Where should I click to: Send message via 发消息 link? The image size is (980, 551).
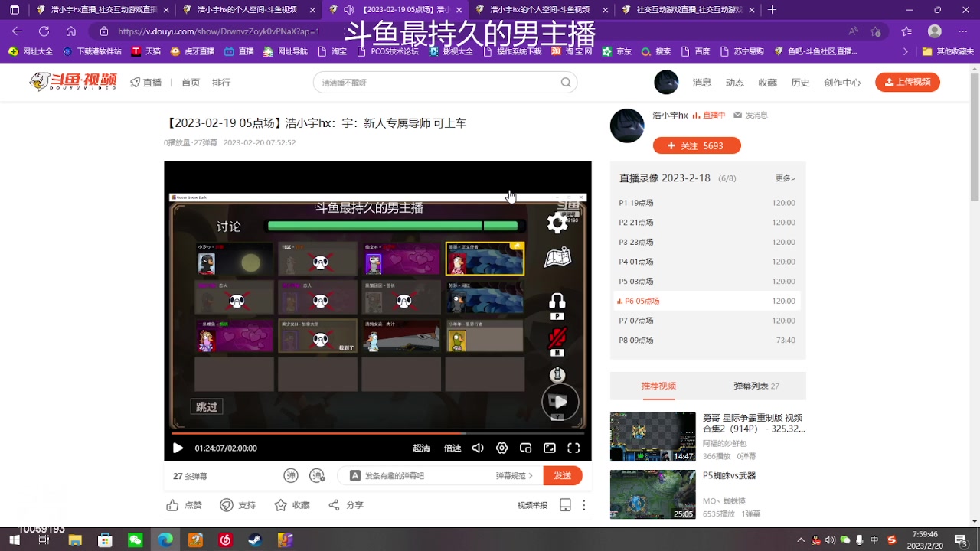pos(750,115)
